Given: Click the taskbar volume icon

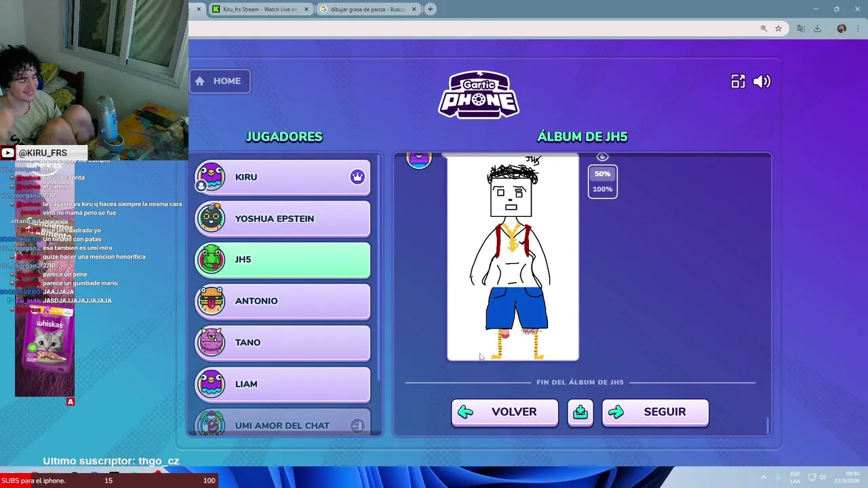Looking at the screenshot, I should point(823,477).
